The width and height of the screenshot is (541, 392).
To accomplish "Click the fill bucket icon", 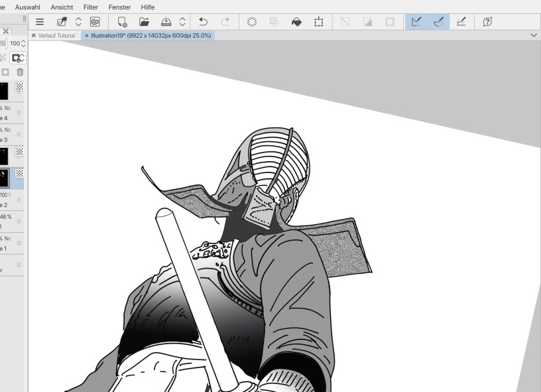I will [x=296, y=22].
